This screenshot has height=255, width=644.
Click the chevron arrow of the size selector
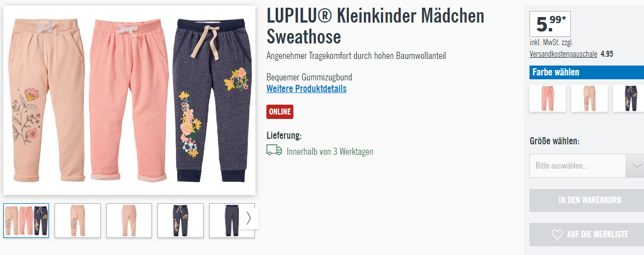click(x=636, y=166)
